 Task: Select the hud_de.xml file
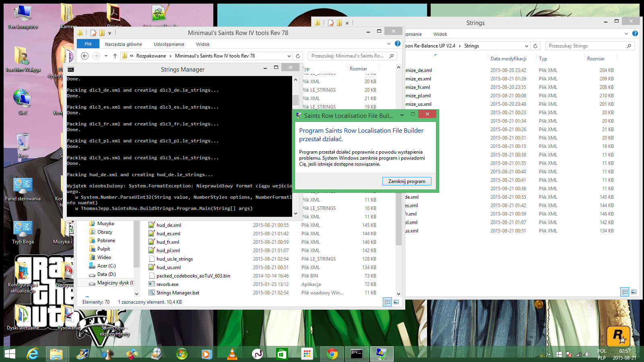click(169, 225)
